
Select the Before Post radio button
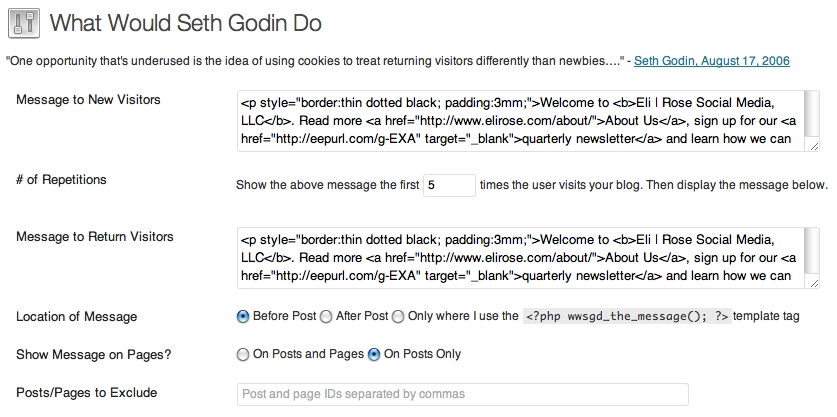(243, 317)
